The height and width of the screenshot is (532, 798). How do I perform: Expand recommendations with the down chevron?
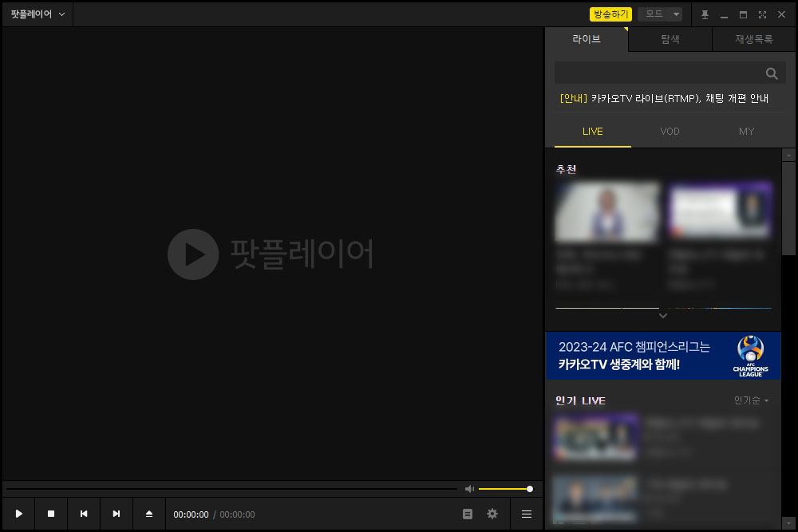click(x=662, y=316)
